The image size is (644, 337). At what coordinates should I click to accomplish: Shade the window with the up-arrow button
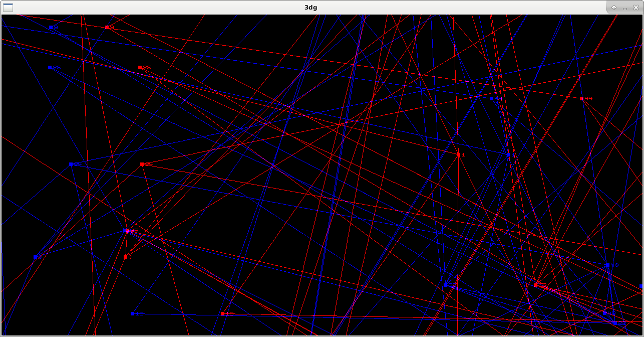click(x=614, y=8)
